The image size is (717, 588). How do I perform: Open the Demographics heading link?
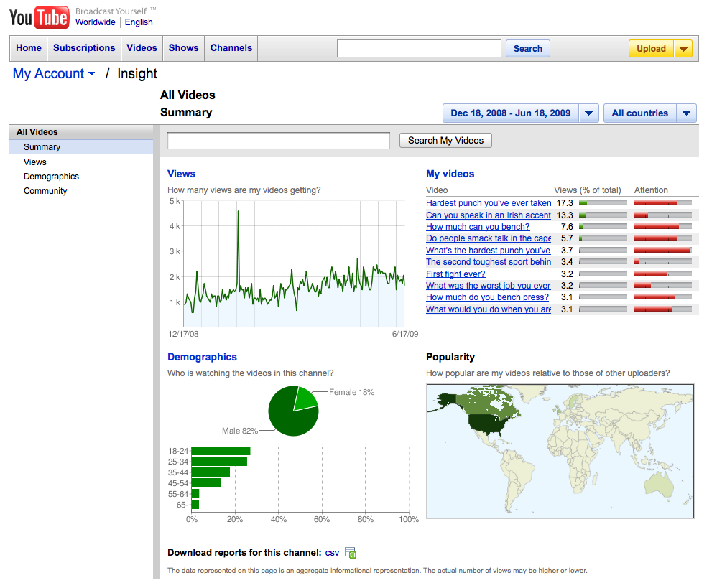click(x=202, y=358)
